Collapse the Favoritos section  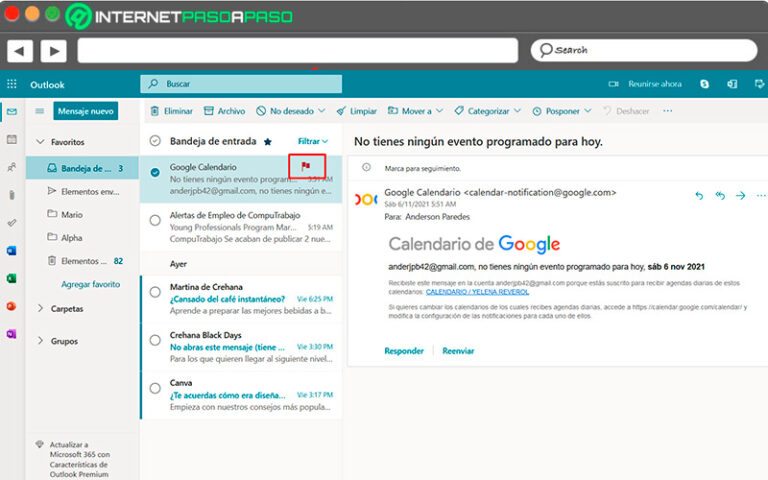click(x=41, y=142)
